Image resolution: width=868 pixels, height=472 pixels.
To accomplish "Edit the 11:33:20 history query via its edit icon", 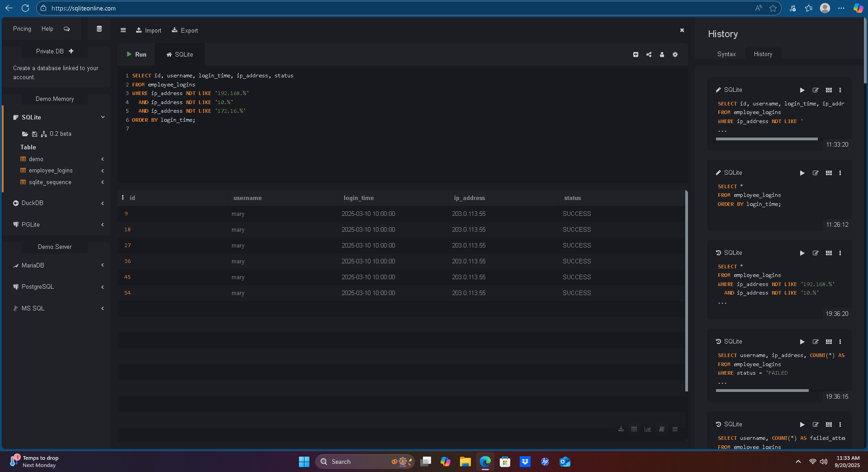I will click(816, 90).
